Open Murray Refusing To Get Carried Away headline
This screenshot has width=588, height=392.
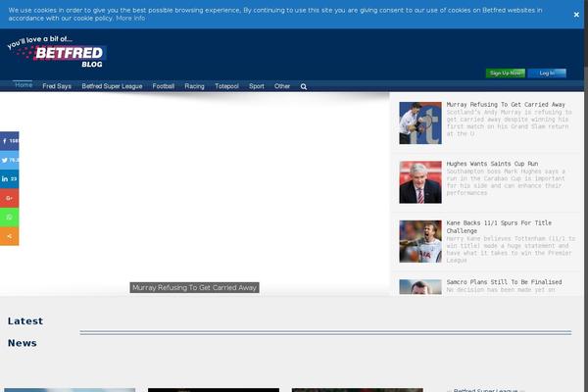click(x=506, y=105)
